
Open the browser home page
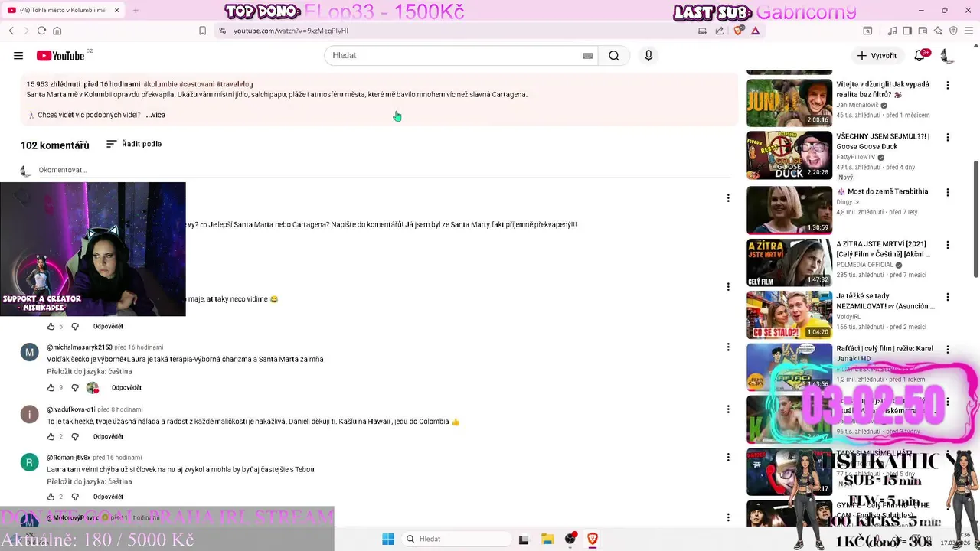[57, 31]
